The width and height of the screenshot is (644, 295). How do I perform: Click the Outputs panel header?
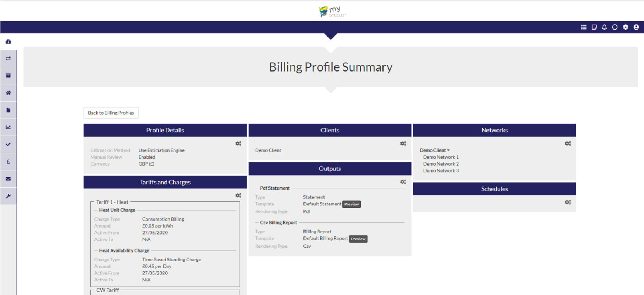[330, 169]
